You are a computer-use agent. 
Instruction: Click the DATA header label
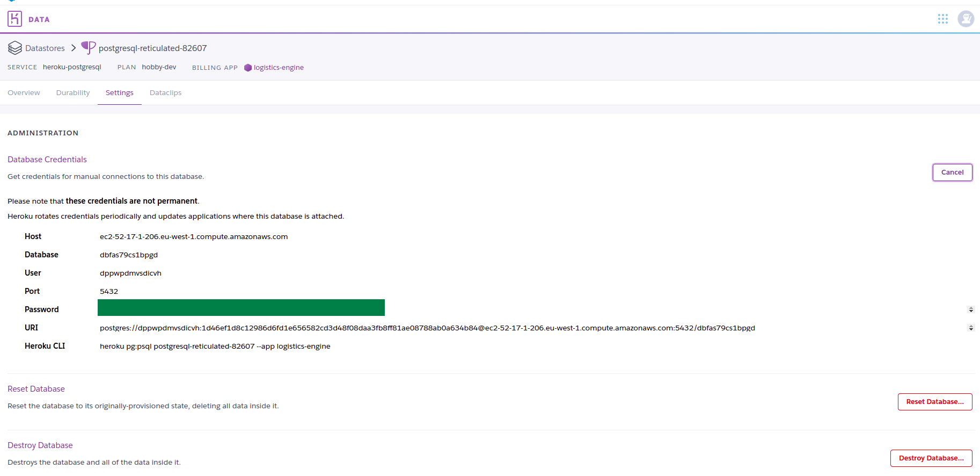[x=39, y=19]
